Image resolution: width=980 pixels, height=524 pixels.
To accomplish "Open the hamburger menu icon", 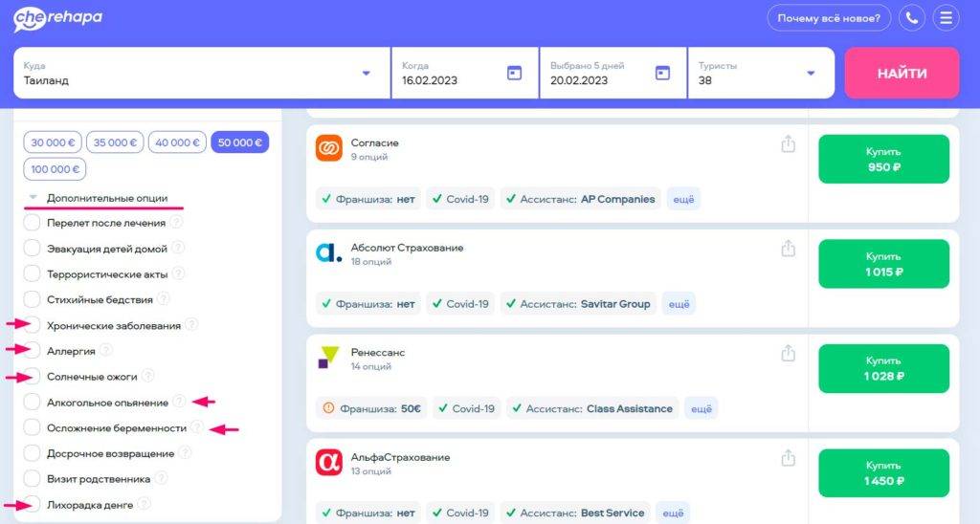I will 946,18.
